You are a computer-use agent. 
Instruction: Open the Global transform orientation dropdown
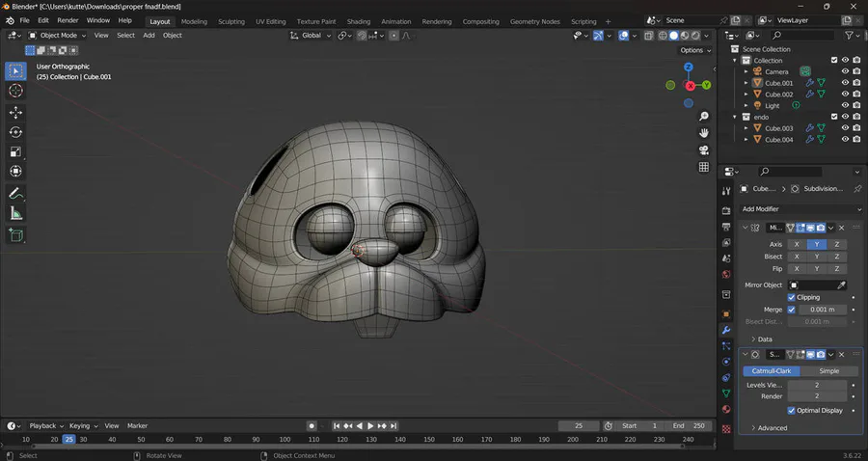(311, 36)
